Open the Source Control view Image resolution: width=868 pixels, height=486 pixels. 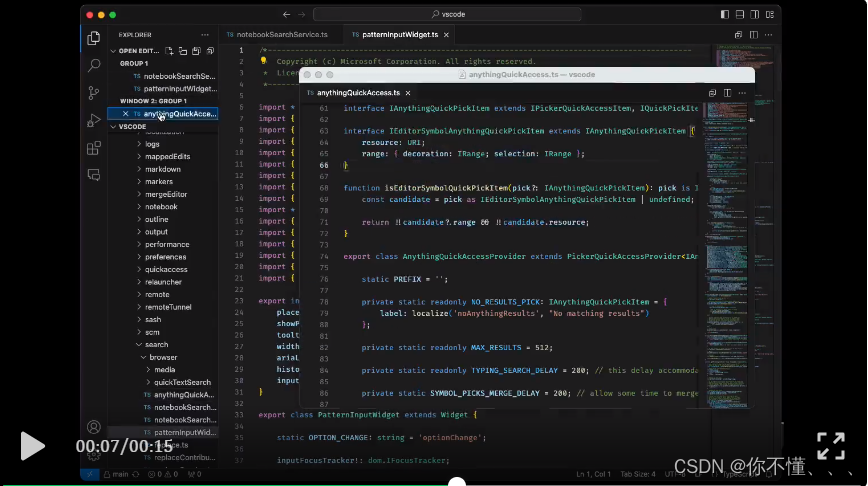(94, 93)
